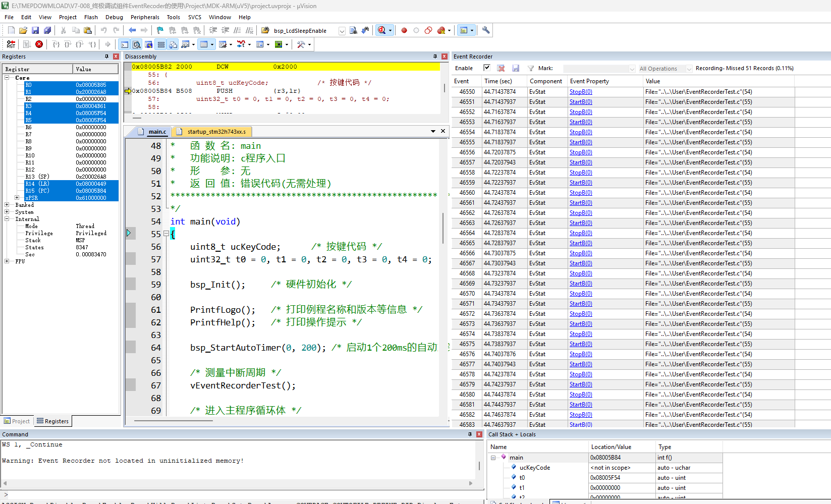Screen dimensions: 831x504
Task: Collapse main in Call Stack list
Action: point(493,458)
